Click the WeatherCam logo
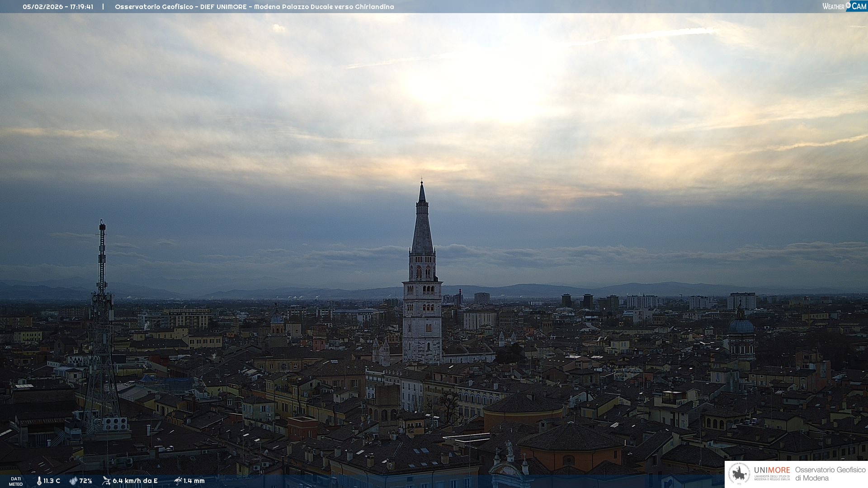868x488 pixels. (x=844, y=6)
